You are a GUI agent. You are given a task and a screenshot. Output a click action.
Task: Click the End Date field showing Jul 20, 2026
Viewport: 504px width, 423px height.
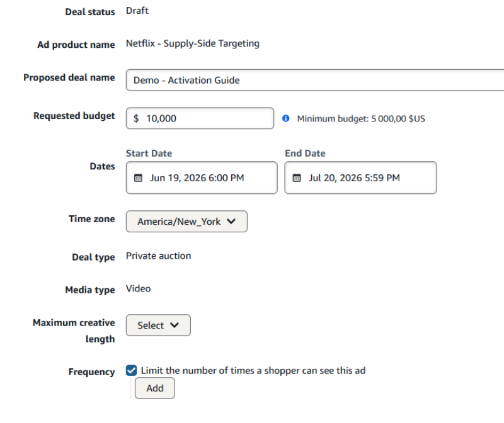coord(360,178)
